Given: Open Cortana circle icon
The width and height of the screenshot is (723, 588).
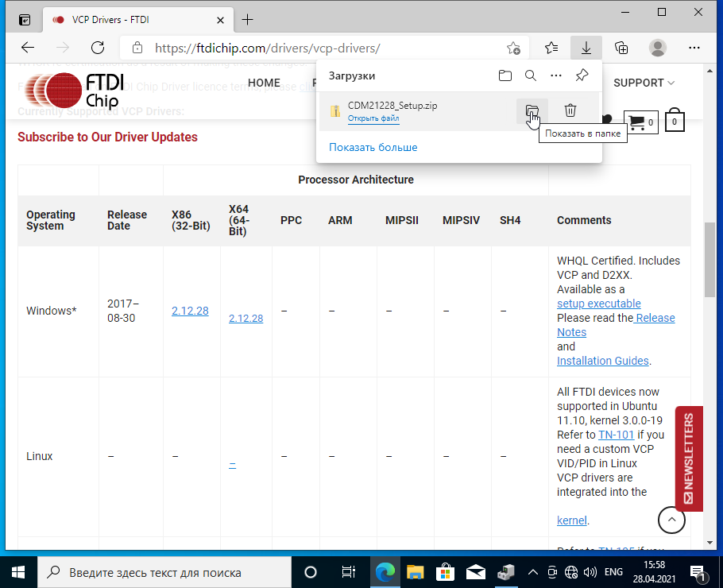Looking at the screenshot, I should click(311, 572).
